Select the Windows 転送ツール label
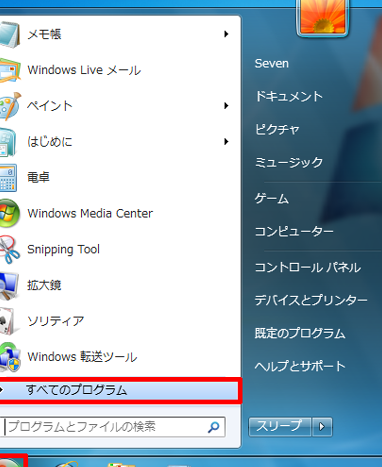 82,357
